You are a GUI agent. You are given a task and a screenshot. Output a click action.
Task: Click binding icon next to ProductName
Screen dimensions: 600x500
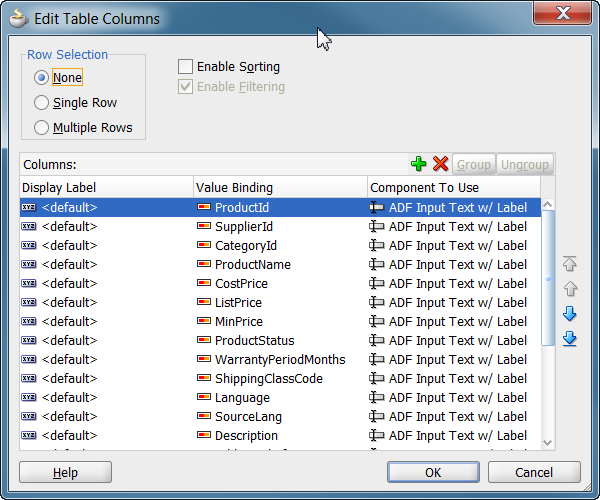click(x=204, y=264)
